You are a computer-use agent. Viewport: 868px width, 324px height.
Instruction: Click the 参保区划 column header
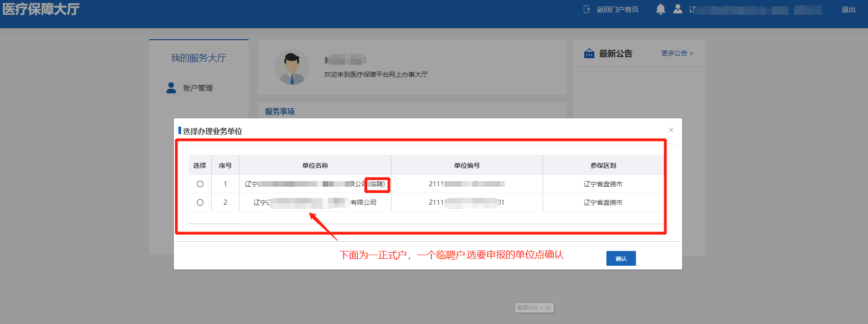(603, 165)
